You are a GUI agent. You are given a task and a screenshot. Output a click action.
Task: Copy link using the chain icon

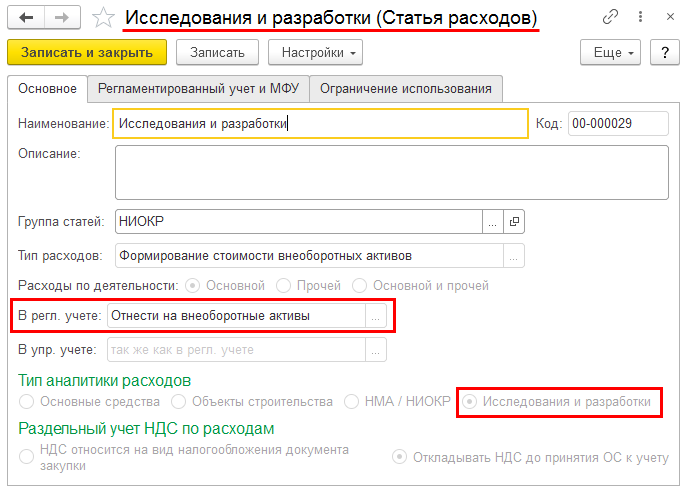pos(610,17)
